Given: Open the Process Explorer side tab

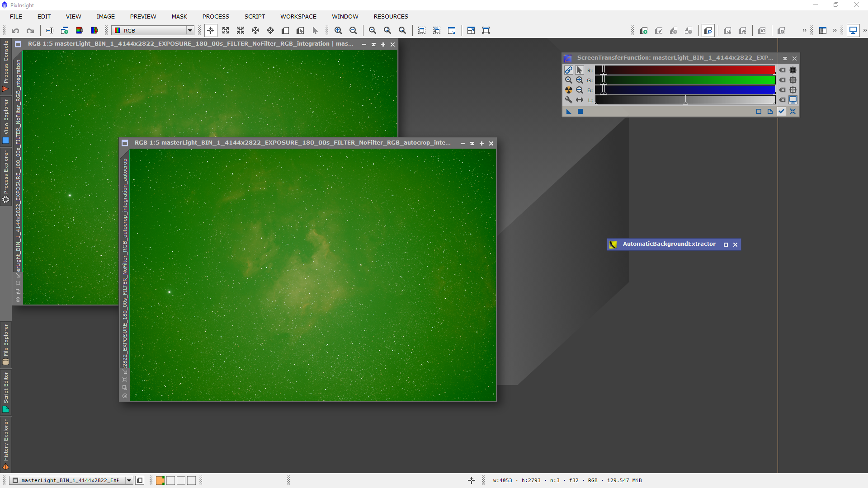Looking at the screenshot, I should coord(6,176).
